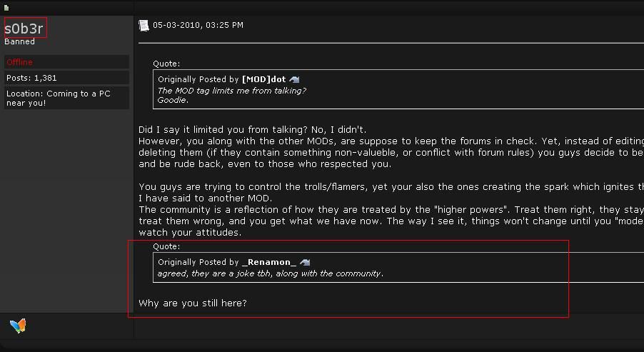Click the small page icon at top-left corner
This screenshot has width=644, height=352.
tap(7, 8)
